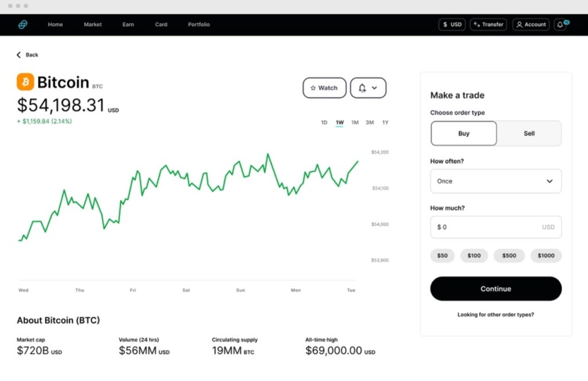588x381 pixels.
Task: Open the Market navigation menu
Action: 92,24
